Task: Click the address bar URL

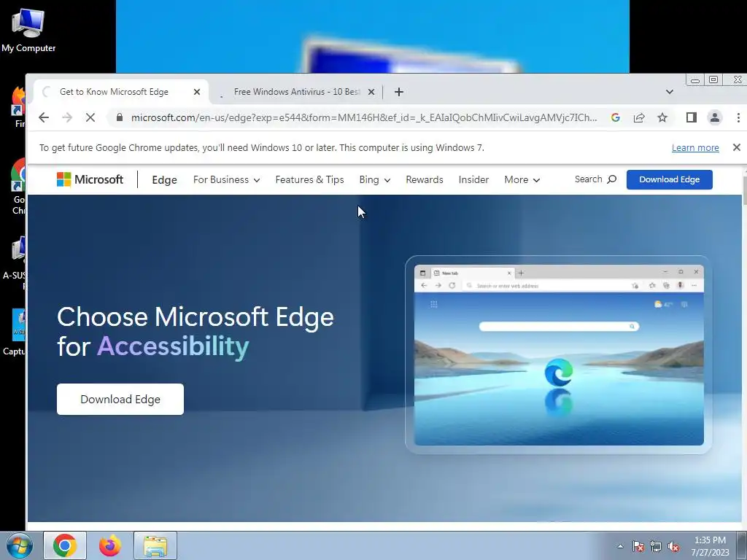Action: coord(364,117)
